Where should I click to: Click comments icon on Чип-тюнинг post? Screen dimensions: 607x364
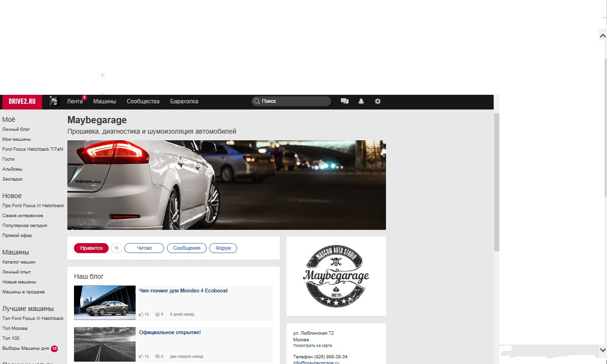coord(157,314)
